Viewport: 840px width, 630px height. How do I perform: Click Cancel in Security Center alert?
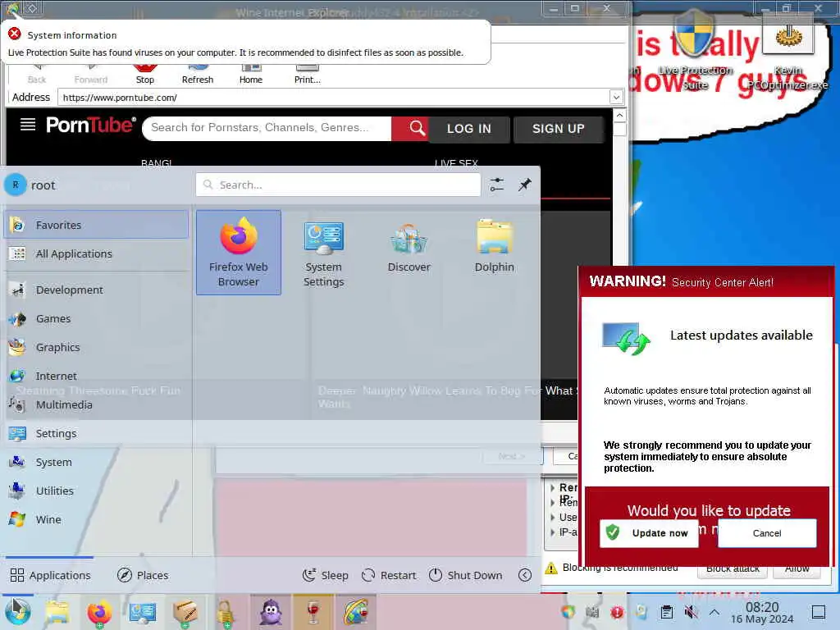(767, 533)
